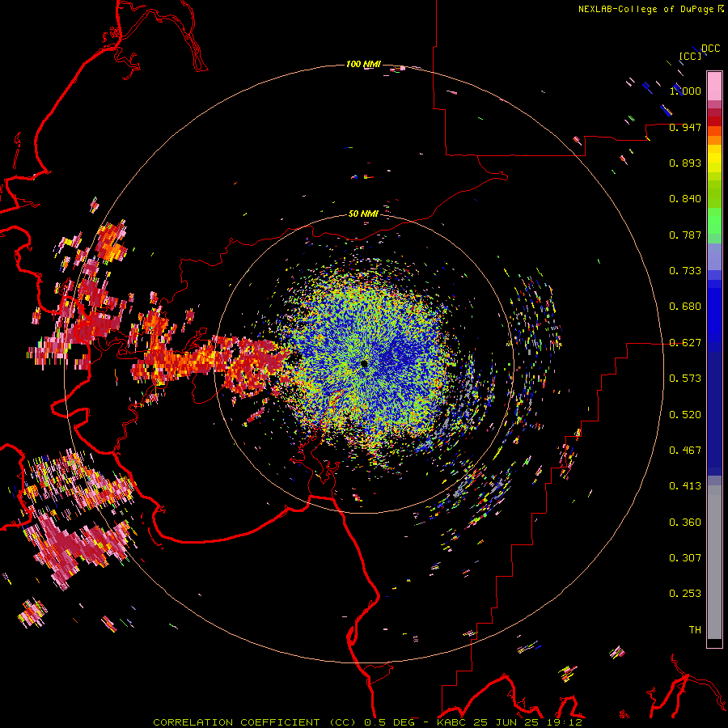Pick the lavender swatch beside 0.733
This screenshot has width=728, height=728.
point(714,258)
